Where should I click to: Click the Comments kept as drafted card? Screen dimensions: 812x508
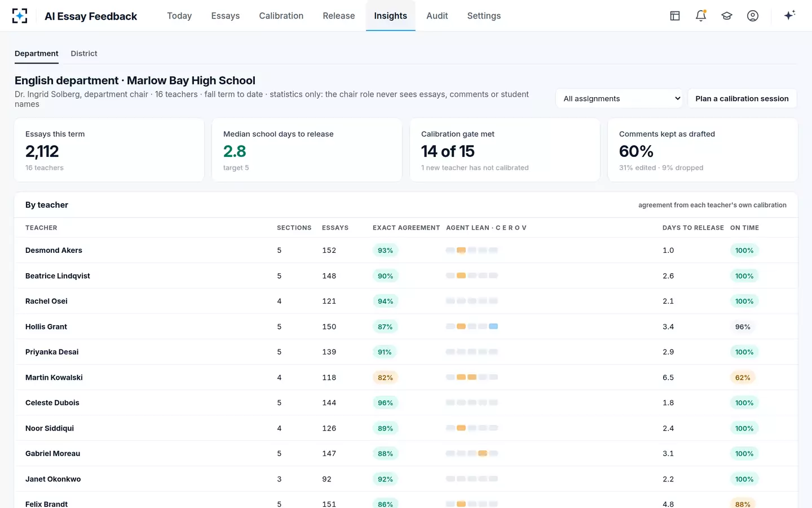point(703,150)
